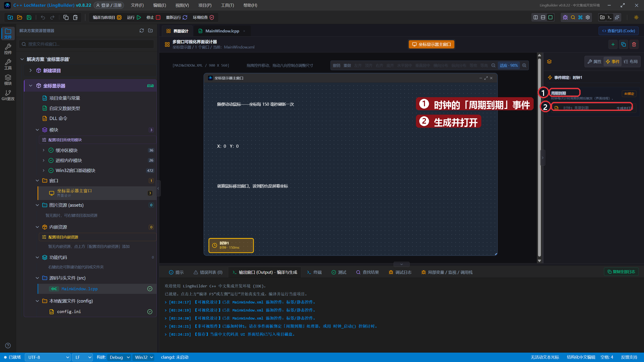
Task: Click the green add window plus icon
Action: tap(613, 44)
